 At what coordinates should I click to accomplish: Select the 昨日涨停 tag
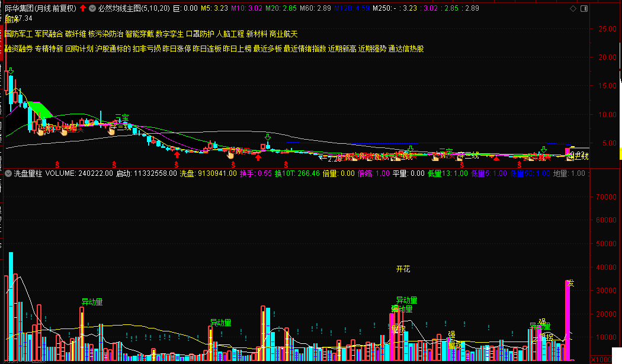point(177,49)
